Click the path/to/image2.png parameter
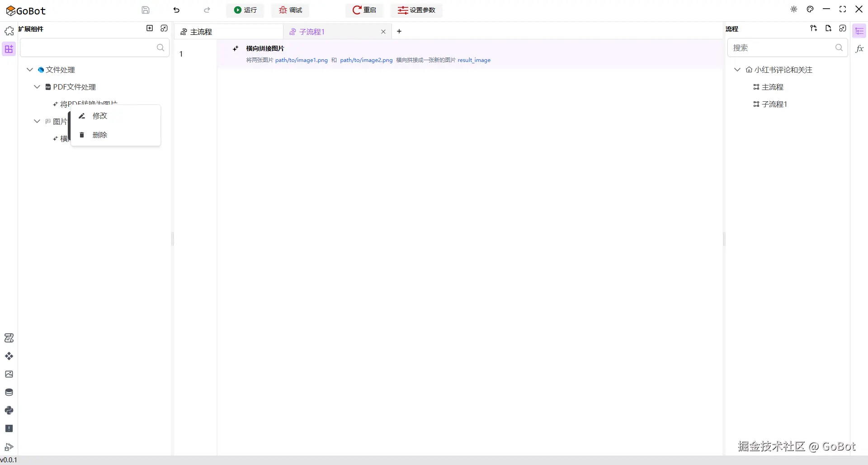This screenshot has width=868, height=465. [x=366, y=60]
